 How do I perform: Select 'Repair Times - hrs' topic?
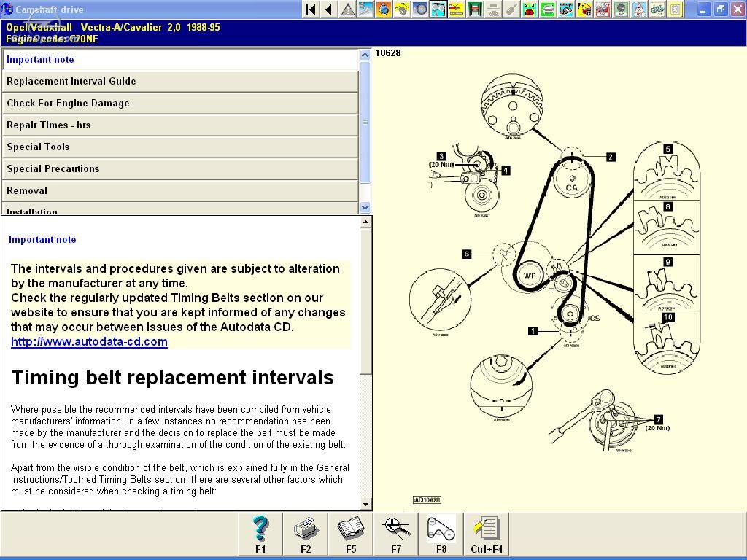click(x=181, y=125)
